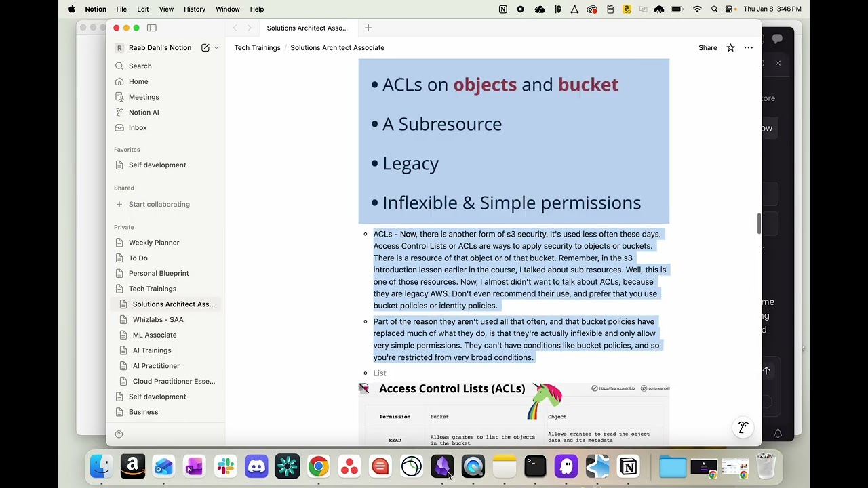The width and height of the screenshot is (868, 488).
Task: Open the Help menu
Action: point(257,9)
